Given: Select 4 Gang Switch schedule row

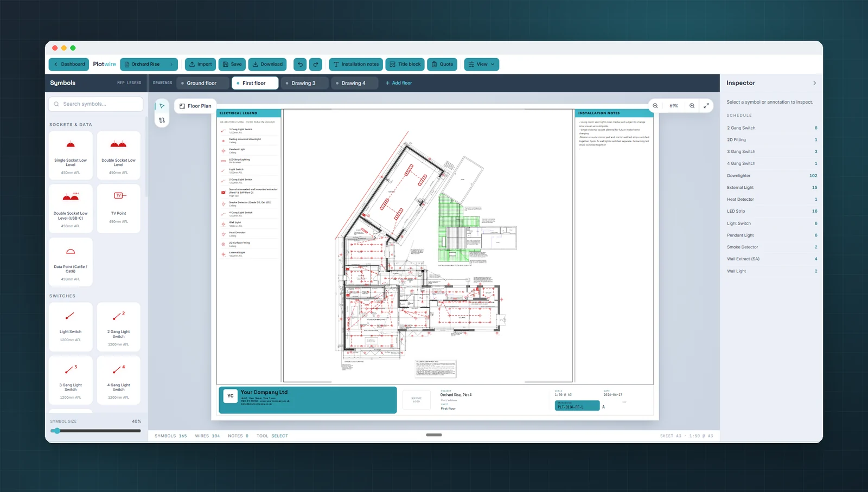Looking at the screenshot, I should coord(772,164).
